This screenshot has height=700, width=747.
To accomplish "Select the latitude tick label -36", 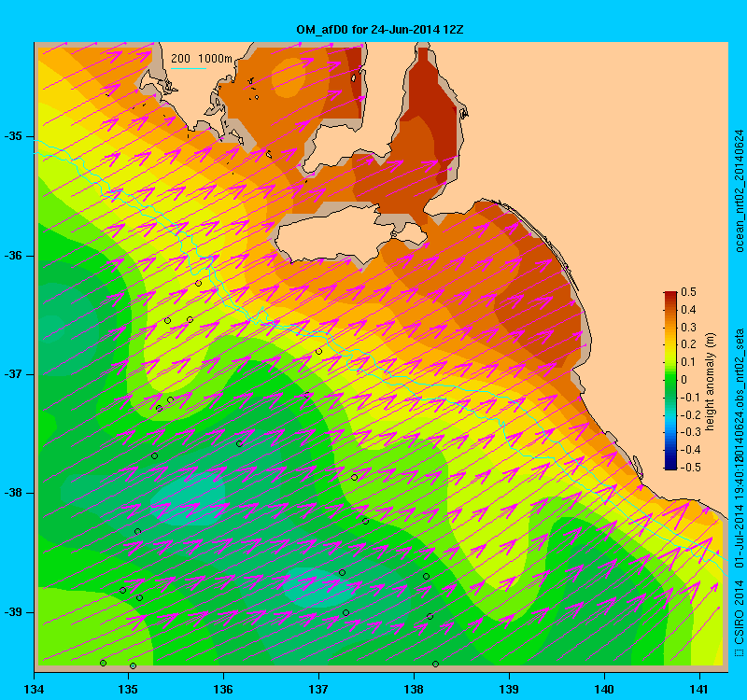I will [x=13, y=256].
